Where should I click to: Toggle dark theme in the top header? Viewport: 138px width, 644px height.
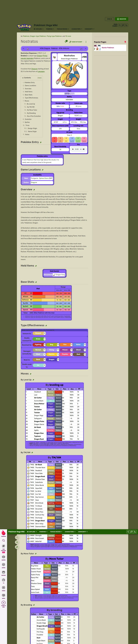tap(126, 25)
